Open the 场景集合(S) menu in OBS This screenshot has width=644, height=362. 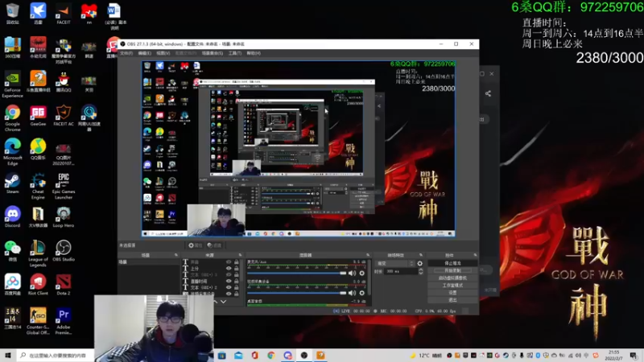(x=213, y=53)
